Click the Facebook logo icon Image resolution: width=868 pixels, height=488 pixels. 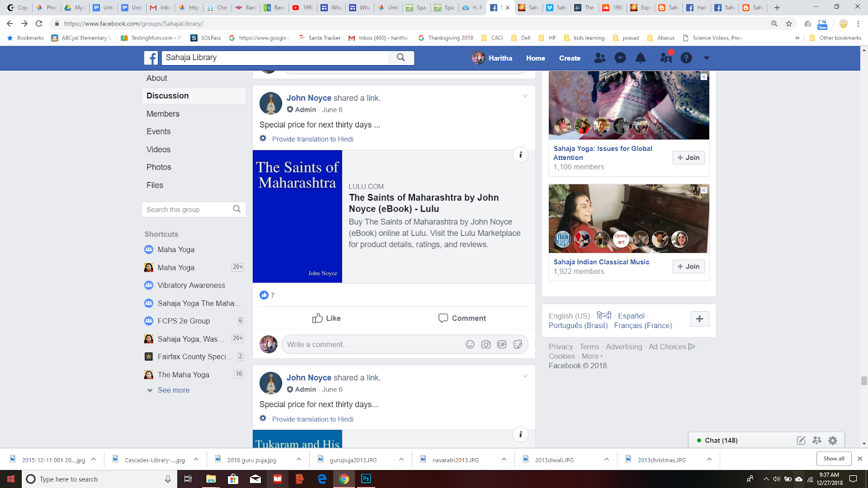click(151, 58)
